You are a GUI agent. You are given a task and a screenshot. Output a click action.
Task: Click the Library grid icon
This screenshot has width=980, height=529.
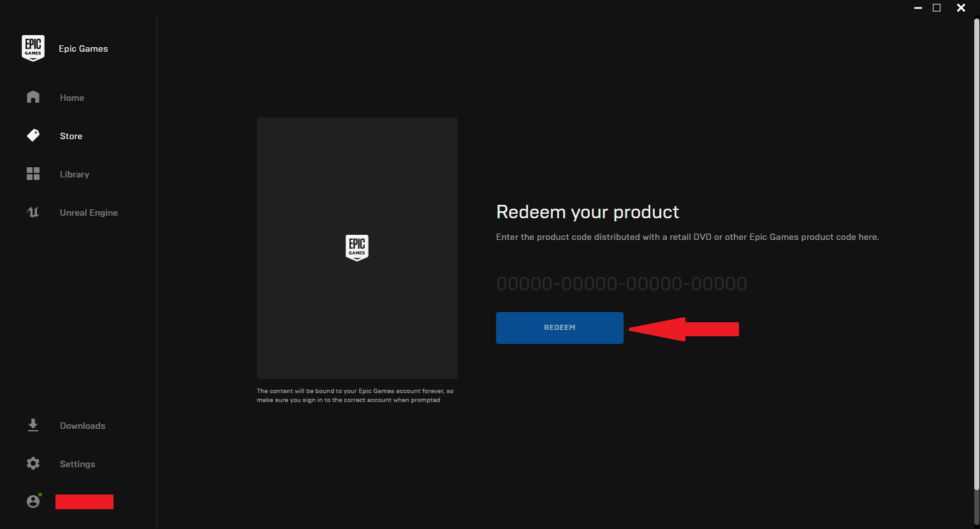(x=33, y=174)
